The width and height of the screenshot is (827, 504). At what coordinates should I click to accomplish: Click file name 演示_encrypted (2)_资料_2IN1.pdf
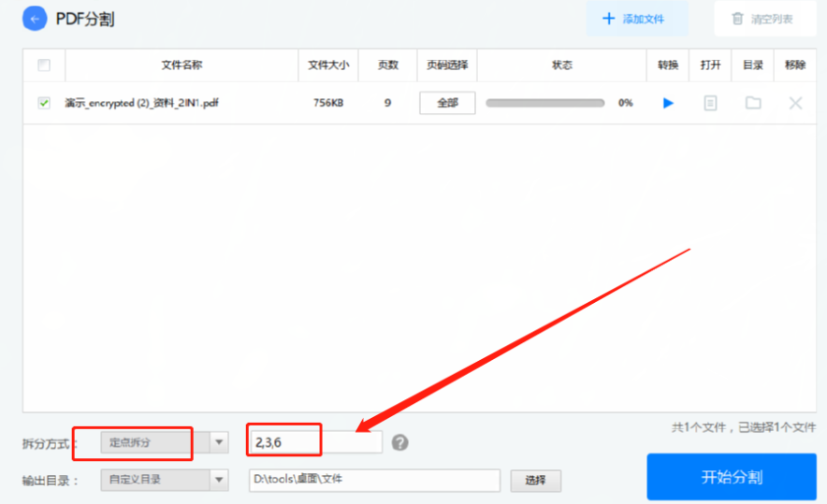point(141,103)
